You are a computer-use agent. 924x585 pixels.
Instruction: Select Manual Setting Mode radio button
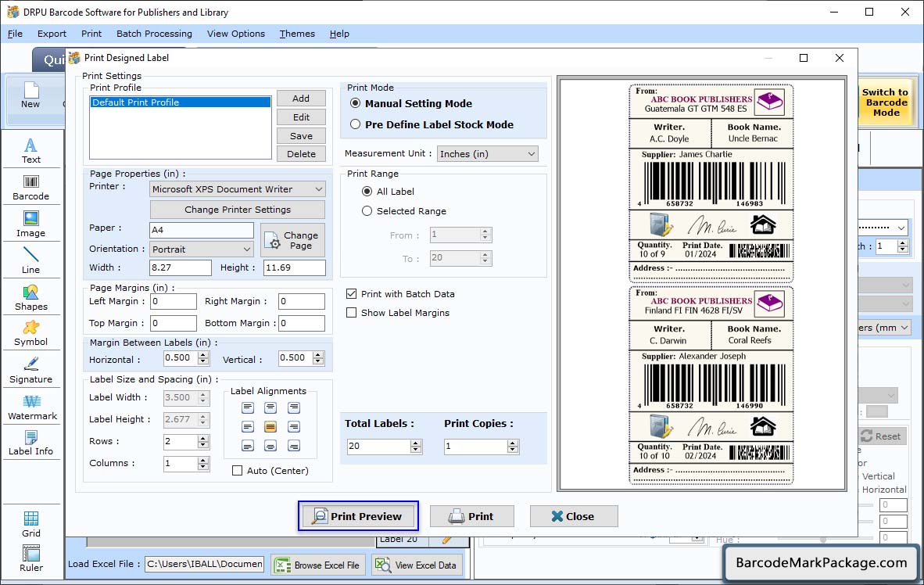[x=356, y=103]
